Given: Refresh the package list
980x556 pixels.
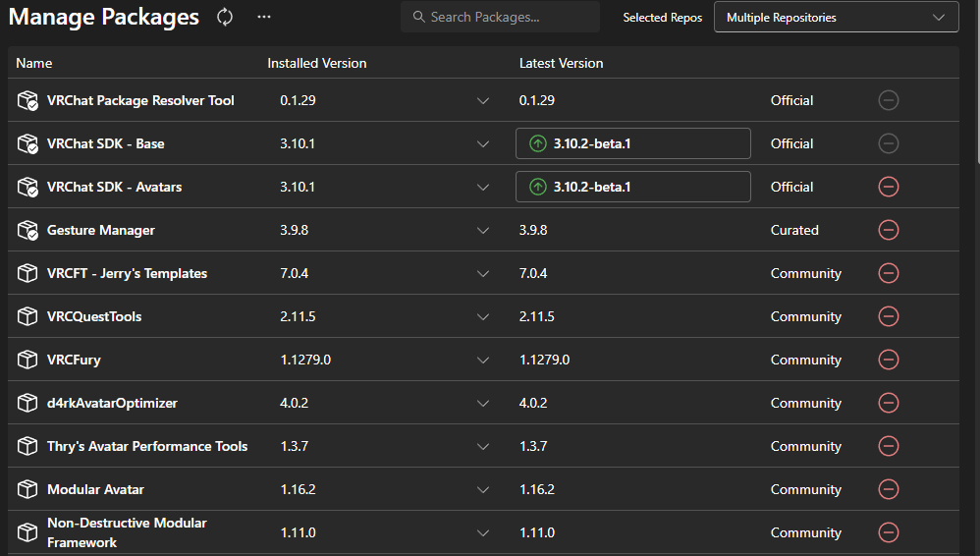Looking at the screenshot, I should (x=225, y=17).
